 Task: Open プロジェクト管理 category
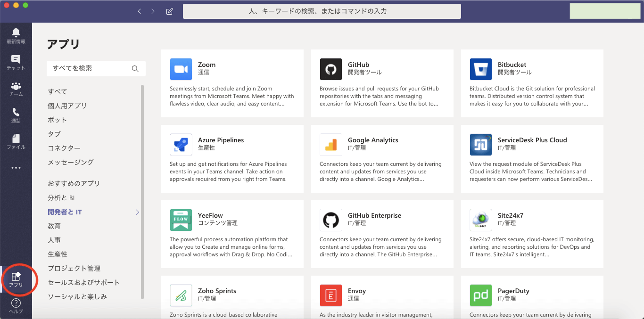click(74, 269)
